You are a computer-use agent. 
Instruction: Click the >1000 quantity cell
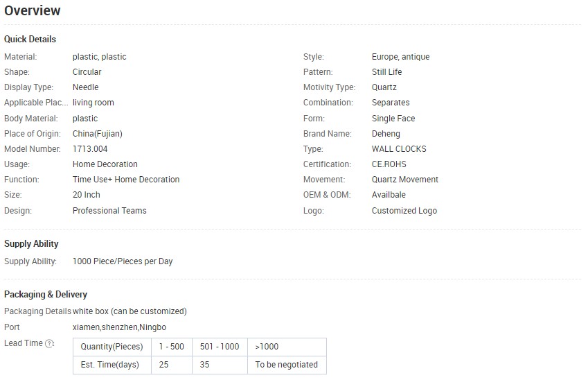(x=287, y=347)
